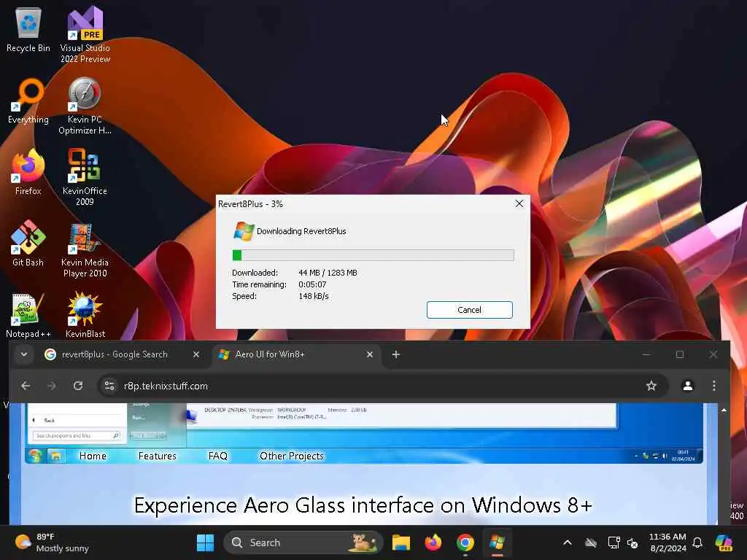
Task: Cancel the Revert8Plus download
Action: (x=469, y=309)
